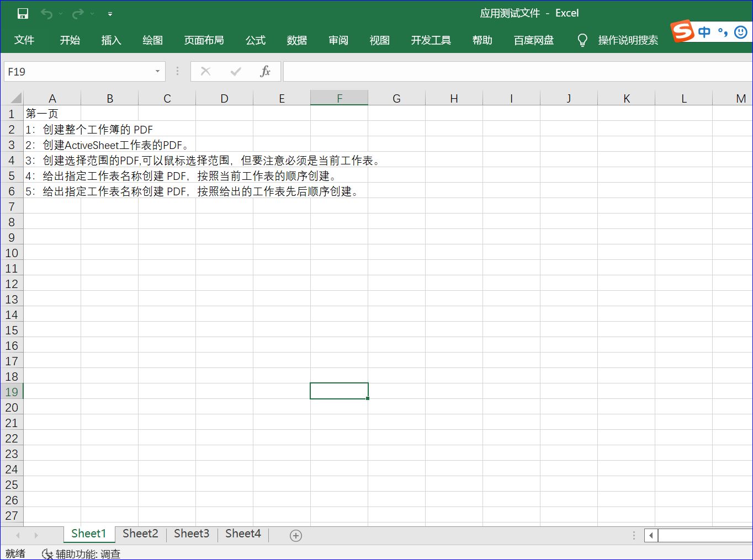Click the formula bar resize dots handle
The image size is (753, 560).
pos(177,71)
